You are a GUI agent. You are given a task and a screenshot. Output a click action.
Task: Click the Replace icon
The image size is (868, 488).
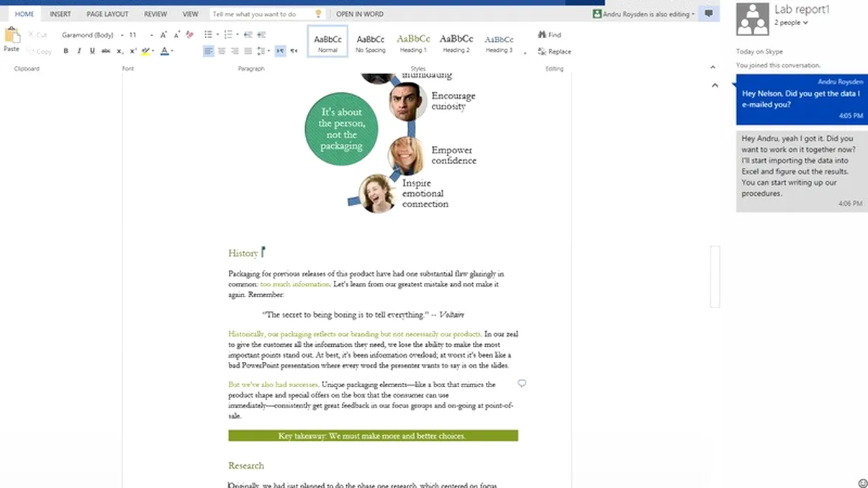tap(554, 51)
